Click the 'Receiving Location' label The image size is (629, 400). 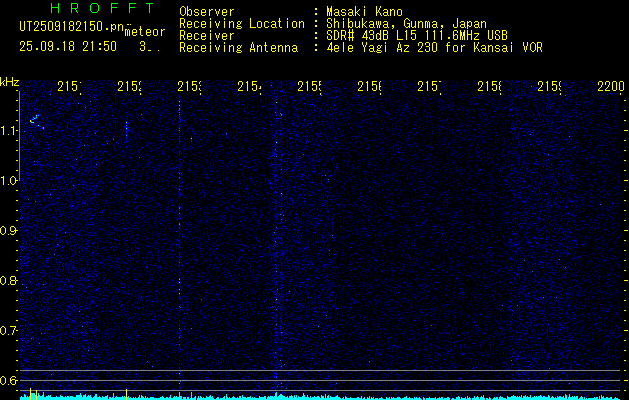[x=242, y=24]
